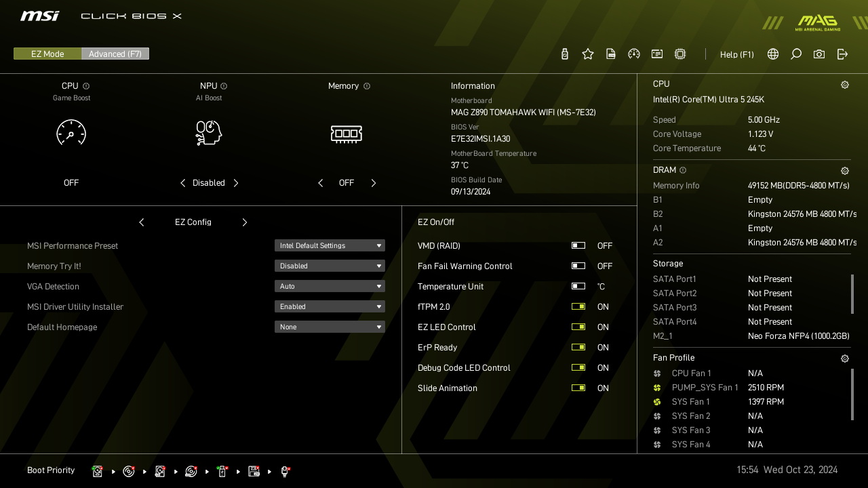Click the CPU Fan 1 row
Screen dimensions: 868x488
[x=751, y=373]
